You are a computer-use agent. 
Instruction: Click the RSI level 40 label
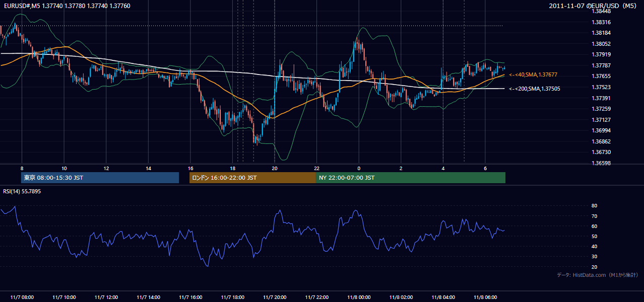click(x=594, y=246)
